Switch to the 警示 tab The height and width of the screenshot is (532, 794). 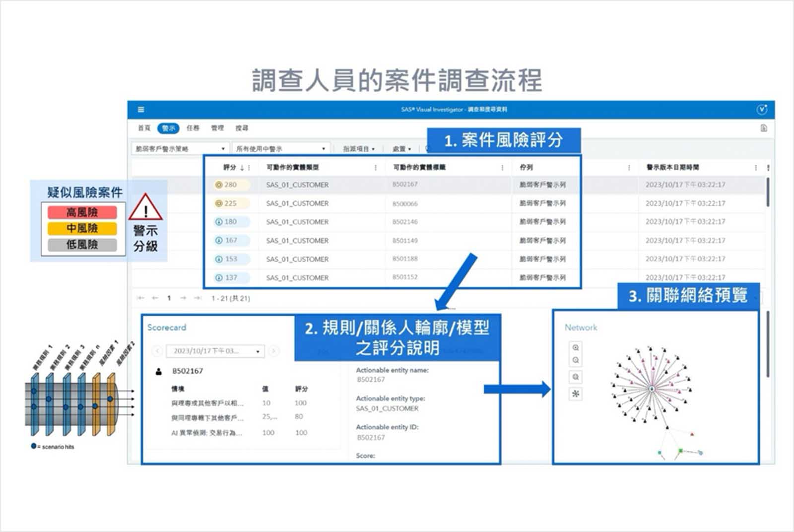coord(168,128)
